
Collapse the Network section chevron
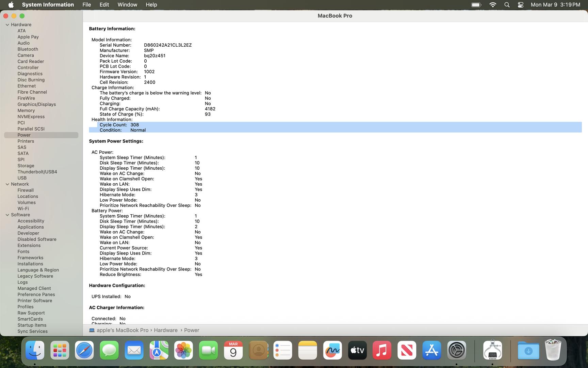click(7, 184)
